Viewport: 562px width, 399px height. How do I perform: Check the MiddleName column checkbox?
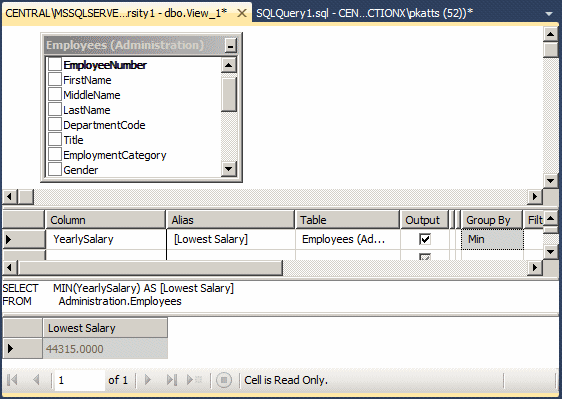point(54,95)
